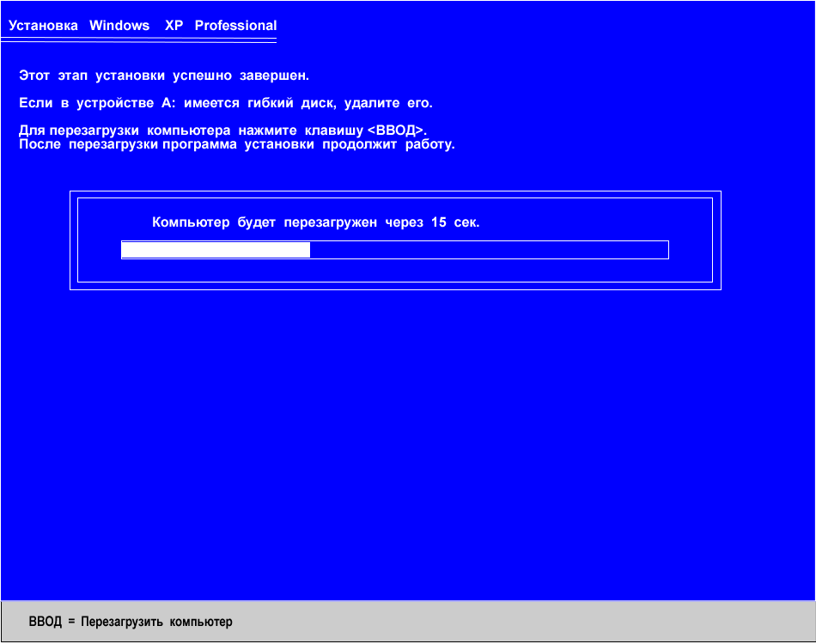The image size is (816, 644).
Task: Click the title 'Установка Windows XP Professional'
Action: [x=143, y=26]
